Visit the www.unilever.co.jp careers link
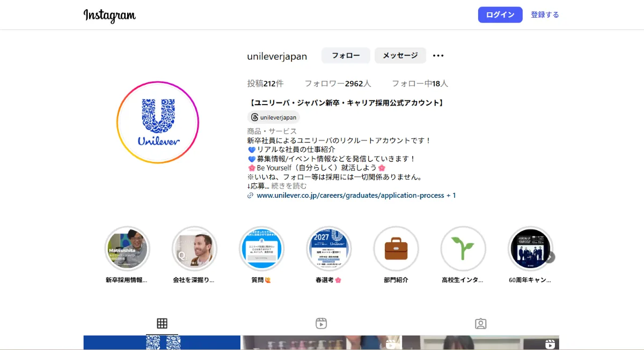The height and width of the screenshot is (350, 644). click(356, 196)
